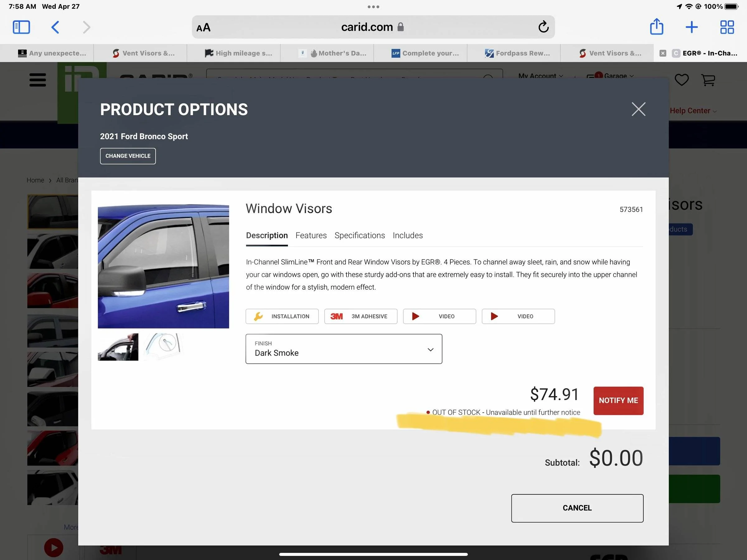Open a new Safari tab
Viewport: 747px width, 560px height.
tap(691, 27)
